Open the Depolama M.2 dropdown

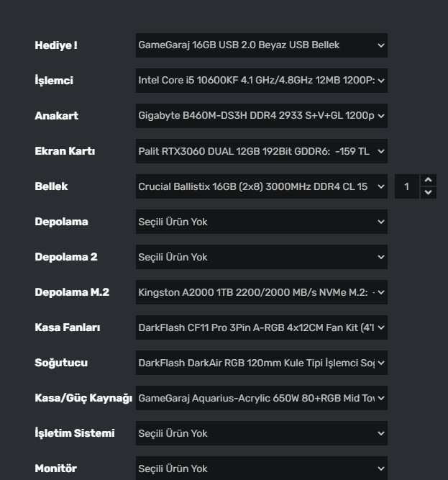pos(261,292)
